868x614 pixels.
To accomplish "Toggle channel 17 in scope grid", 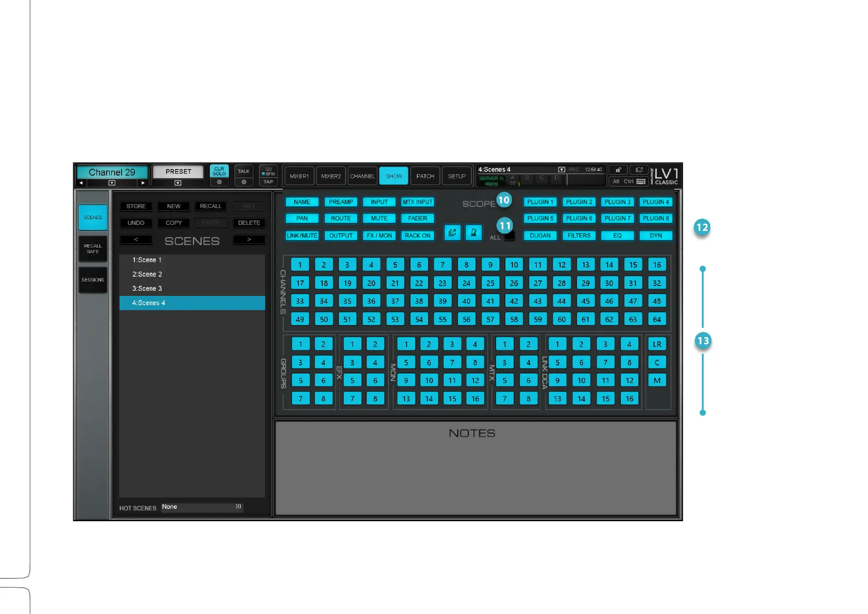I will (x=300, y=283).
